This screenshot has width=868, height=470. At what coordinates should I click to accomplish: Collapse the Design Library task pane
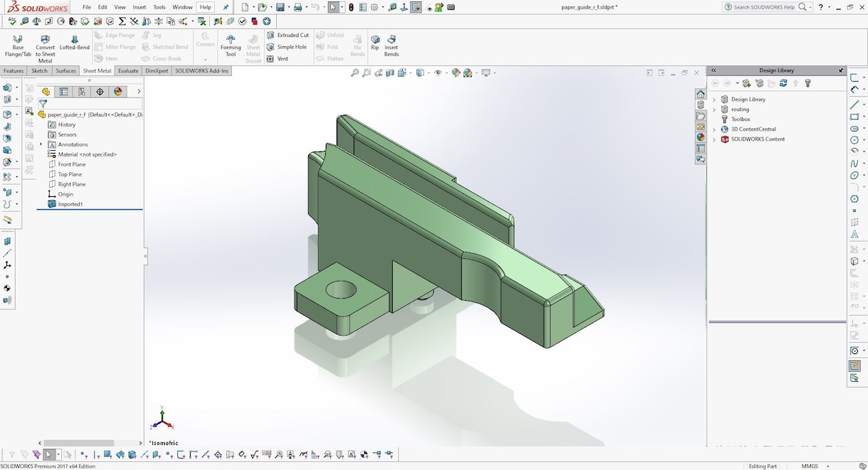[714, 70]
